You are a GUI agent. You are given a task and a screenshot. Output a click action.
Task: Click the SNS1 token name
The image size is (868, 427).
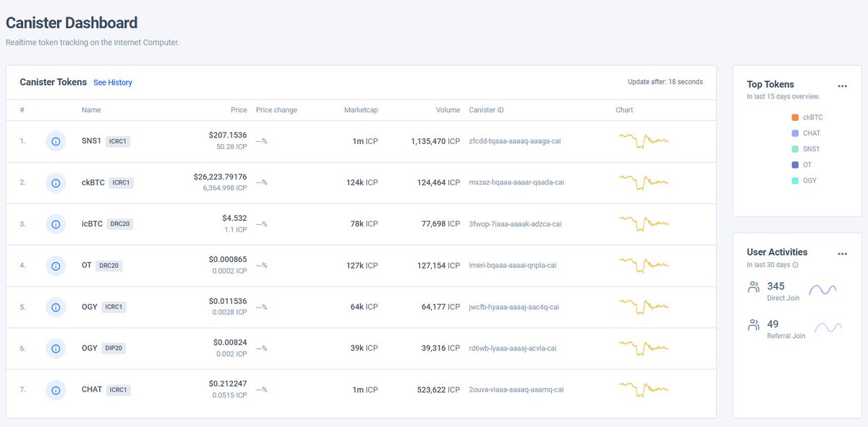pos(91,141)
